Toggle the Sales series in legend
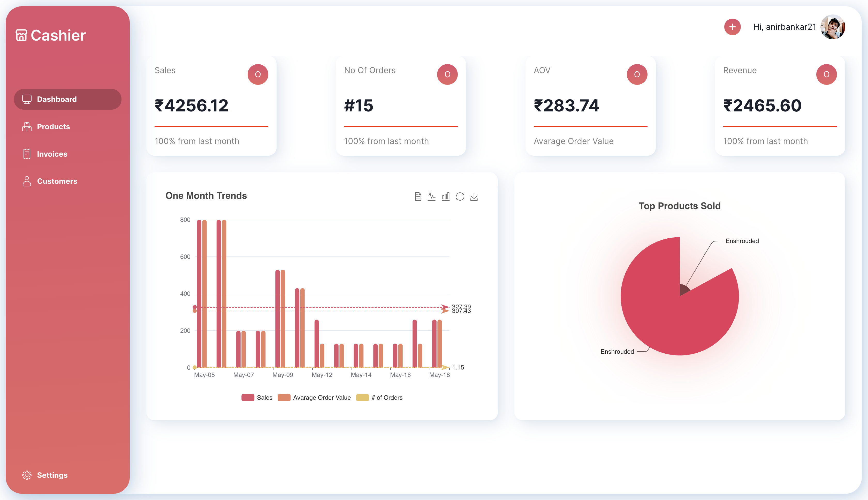 [256, 398]
